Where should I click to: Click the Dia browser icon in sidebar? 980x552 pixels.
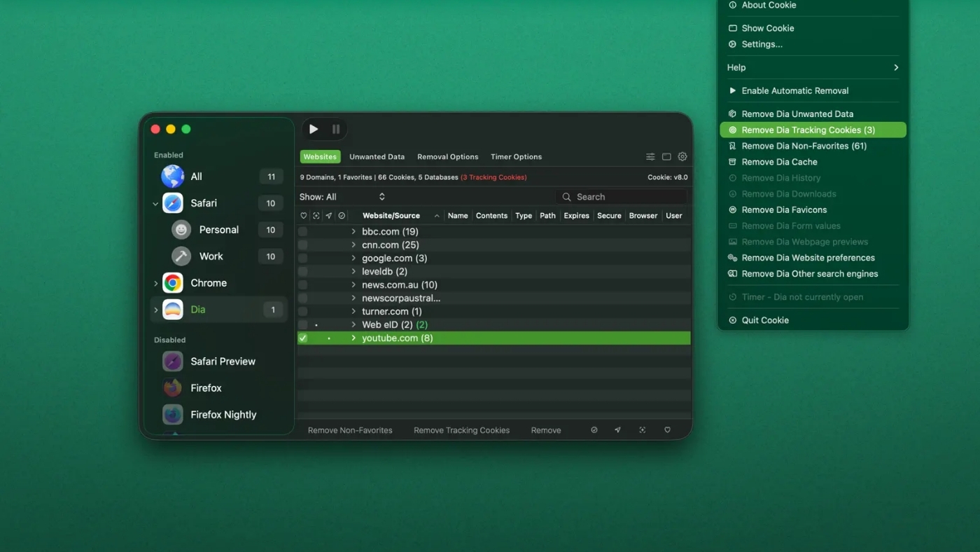coord(173,310)
